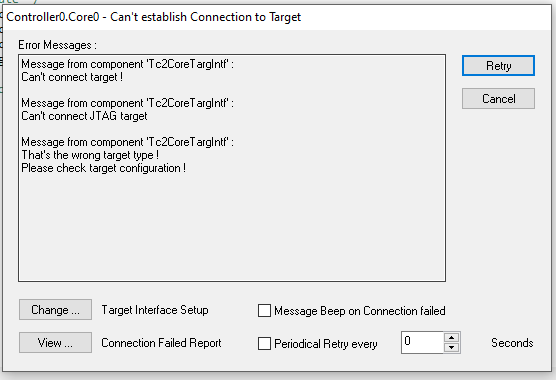Click the retry seconds input field
The width and height of the screenshot is (556, 380).
pyautogui.click(x=422, y=342)
